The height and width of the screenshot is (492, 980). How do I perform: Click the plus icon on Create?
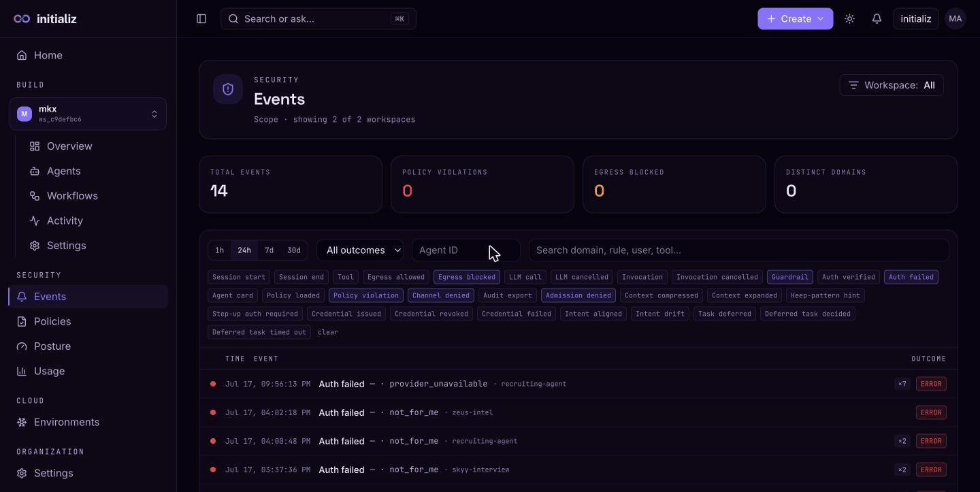click(771, 19)
